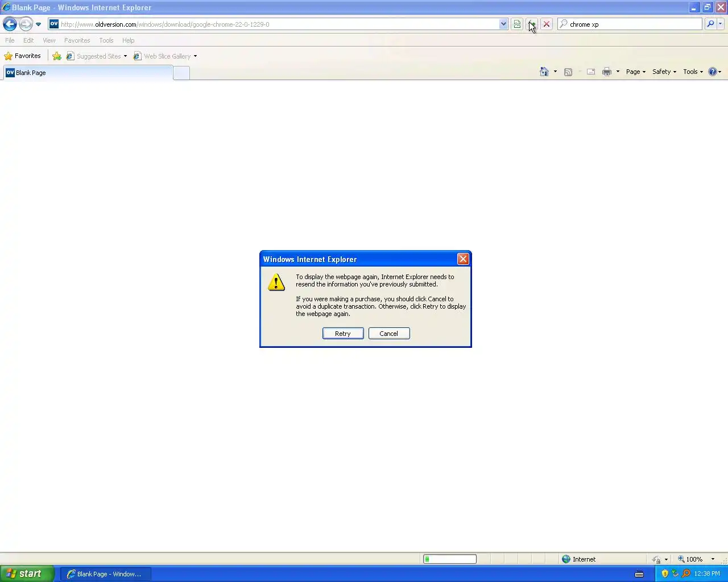The image size is (728, 582).
Task: Open the Tools command bar menu
Action: point(693,72)
